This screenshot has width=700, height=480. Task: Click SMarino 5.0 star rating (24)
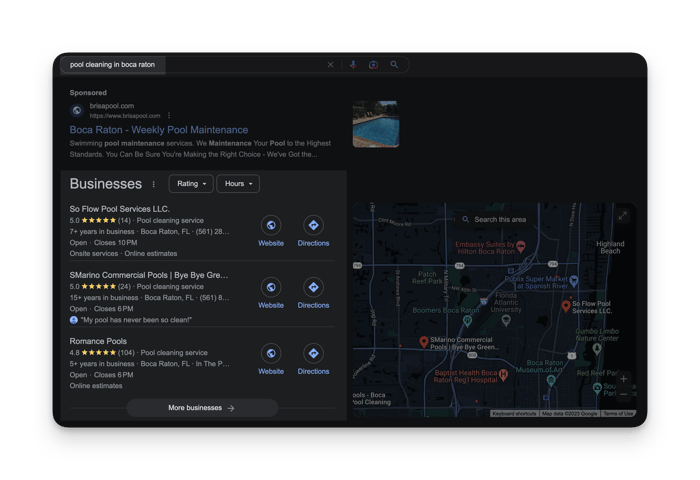click(x=100, y=287)
